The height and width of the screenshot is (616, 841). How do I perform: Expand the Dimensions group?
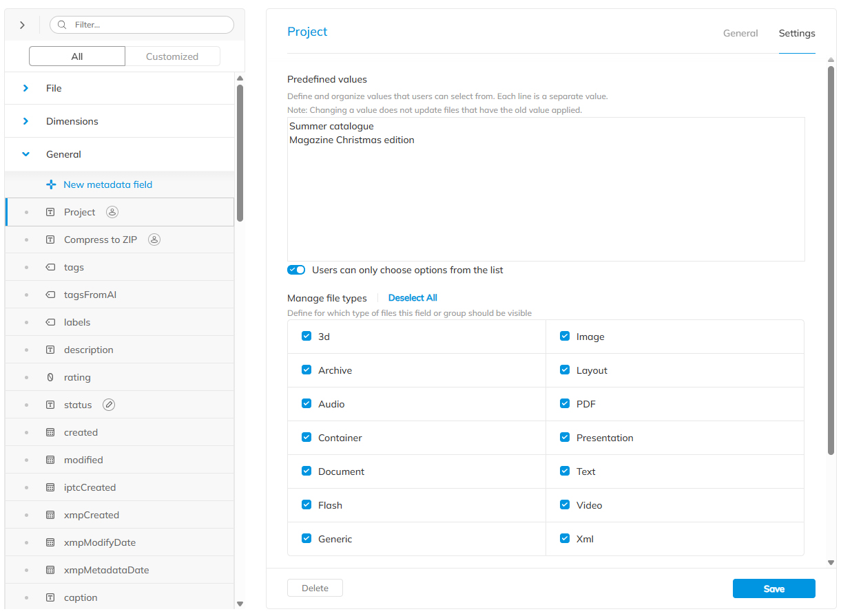(x=27, y=121)
